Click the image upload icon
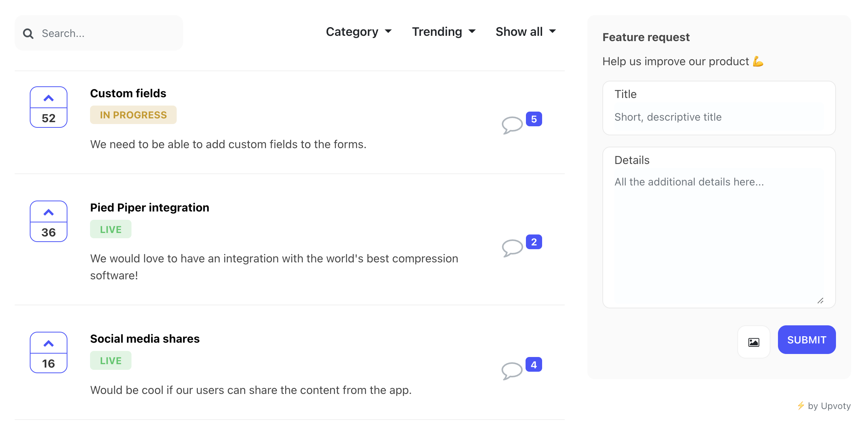The width and height of the screenshot is (868, 429). click(753, 342)
